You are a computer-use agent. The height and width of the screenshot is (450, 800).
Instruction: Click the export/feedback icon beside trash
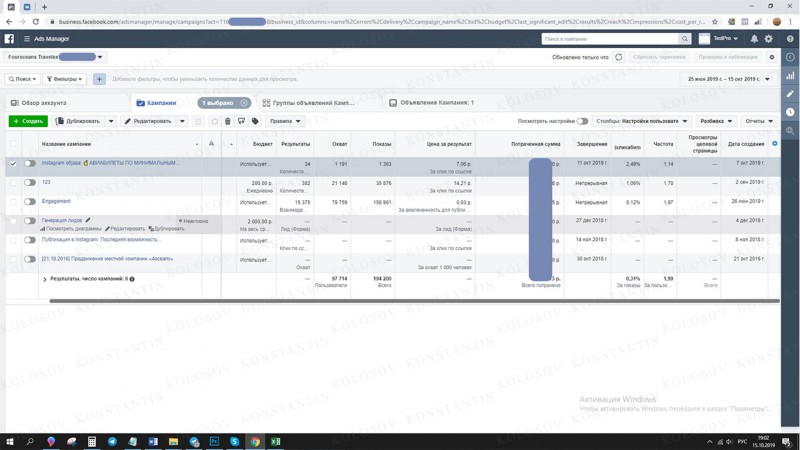click(x=241, y=121)
